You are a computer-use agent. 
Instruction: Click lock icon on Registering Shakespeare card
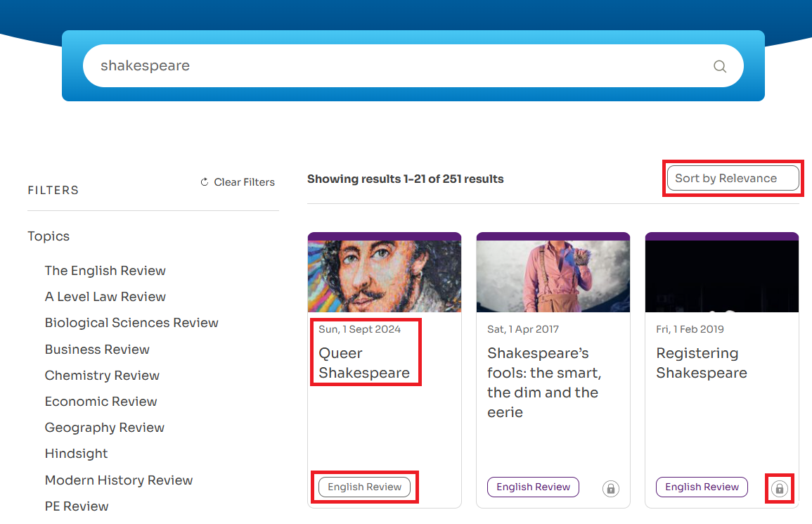(x=779, y=488)
